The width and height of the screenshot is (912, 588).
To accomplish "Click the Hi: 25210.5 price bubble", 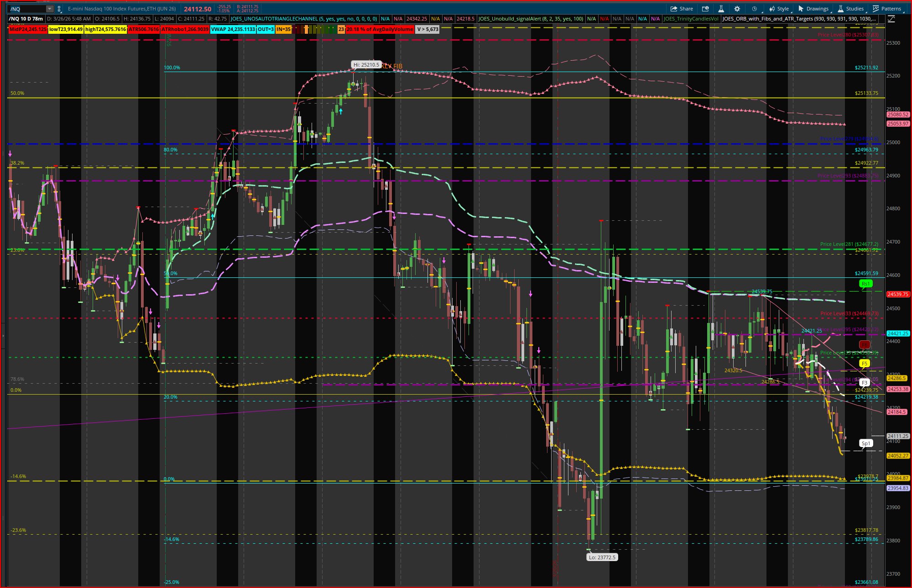I will [366, 65].
